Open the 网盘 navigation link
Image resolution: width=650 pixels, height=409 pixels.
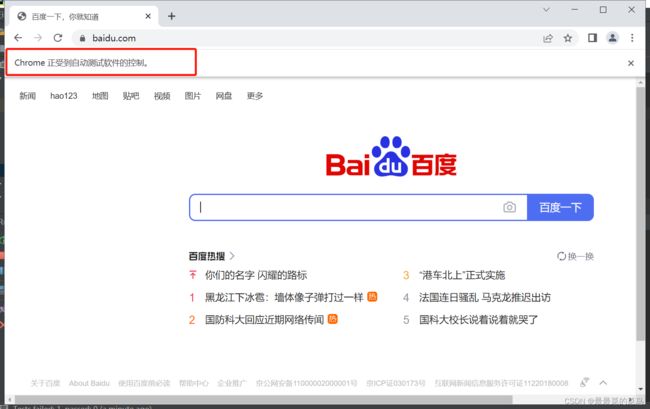pos(224,96)
